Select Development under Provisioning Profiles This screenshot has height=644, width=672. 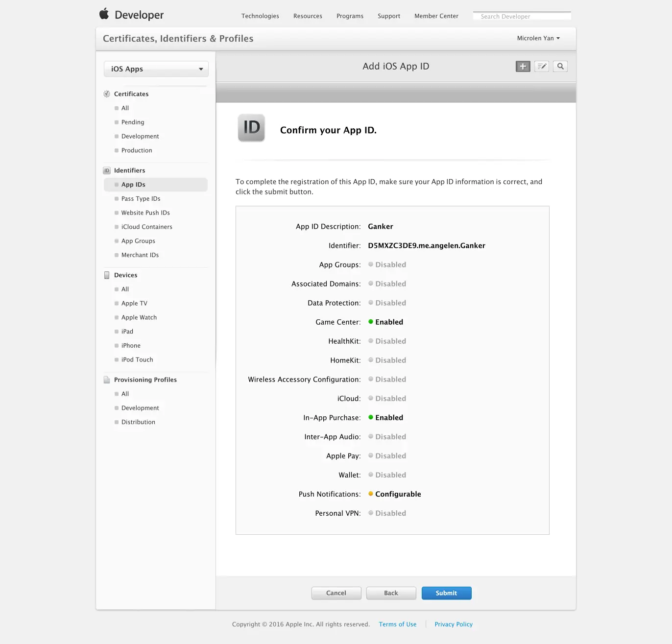(x=140, y=408)
